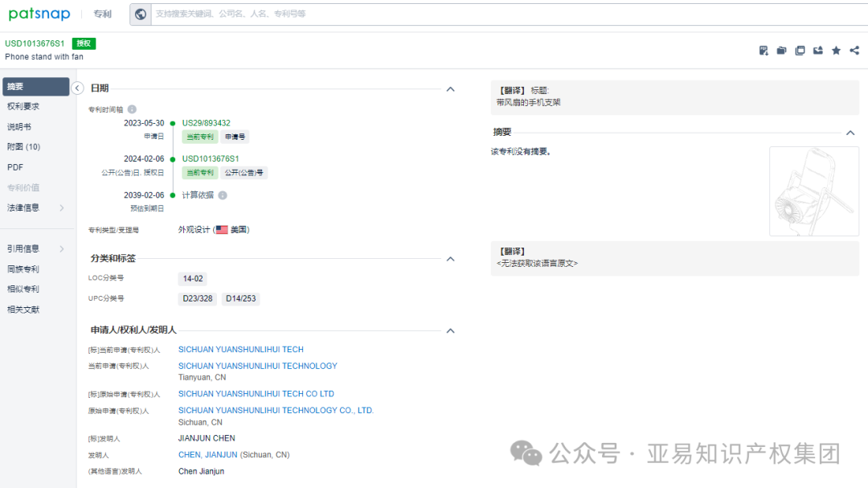Click the info icon next to 专利时间轴

[132, 109]
